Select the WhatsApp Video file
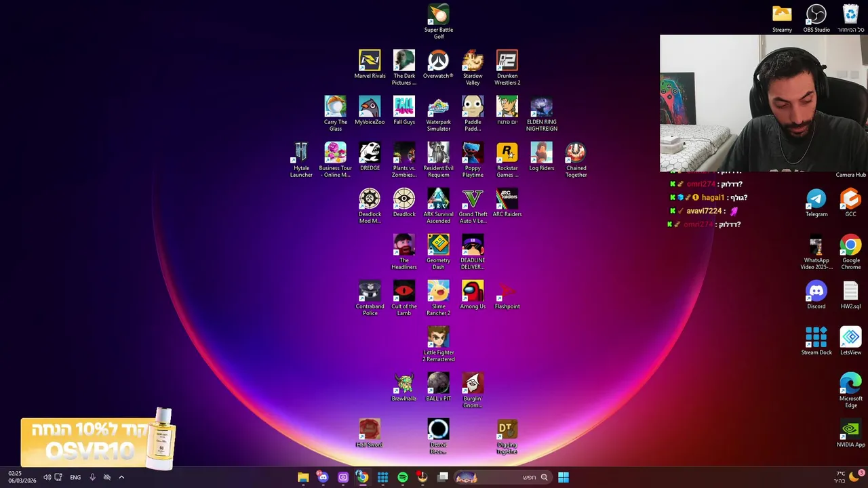Viewport: 868px width, 488px height. (816, 252)
